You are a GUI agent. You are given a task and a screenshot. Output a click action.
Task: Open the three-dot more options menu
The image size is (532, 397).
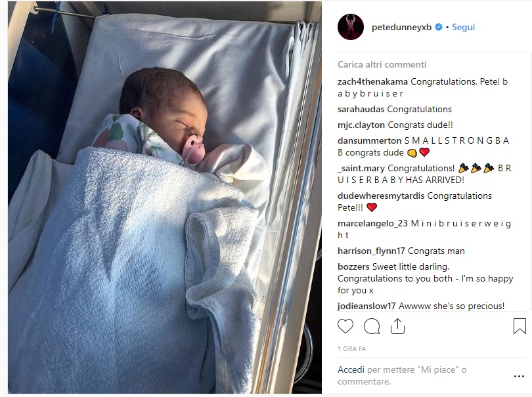click(519, 376)
